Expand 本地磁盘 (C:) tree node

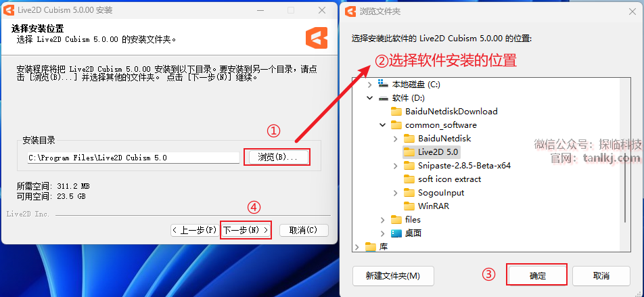coord(369,85)
